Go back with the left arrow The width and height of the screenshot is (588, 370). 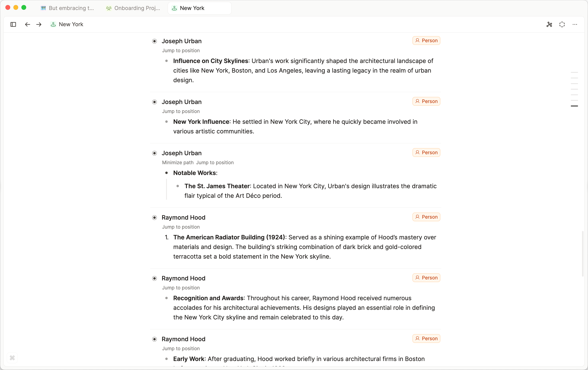(27, 24)
